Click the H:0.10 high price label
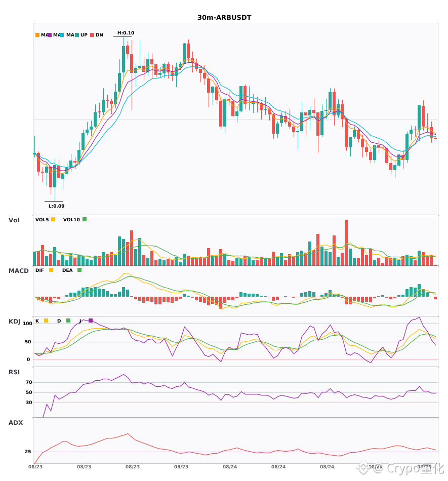Image resolution: width=448 pixels, height=481 pixels. pos(126,33)
